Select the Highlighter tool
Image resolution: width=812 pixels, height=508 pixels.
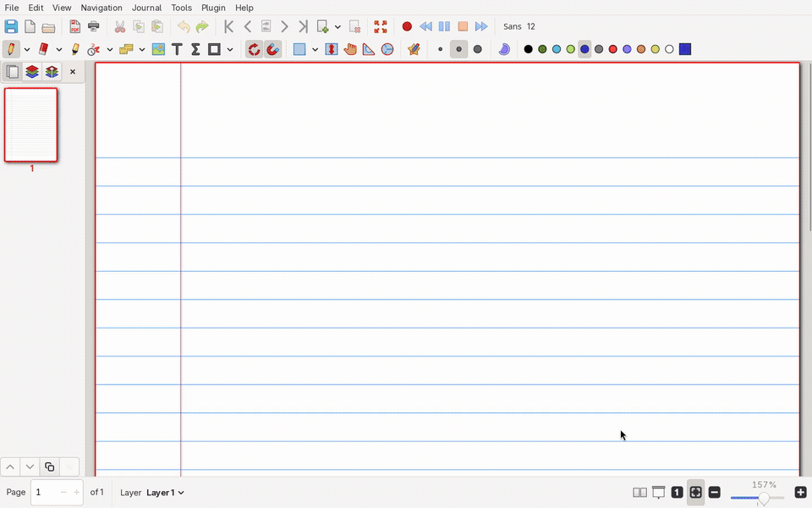coord(75,49)
